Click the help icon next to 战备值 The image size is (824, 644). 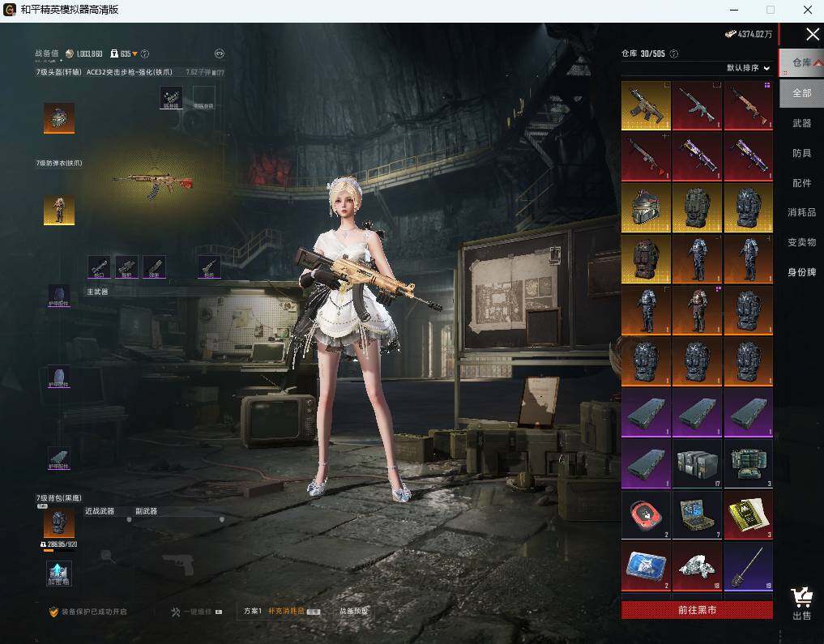tap(145, 53)
